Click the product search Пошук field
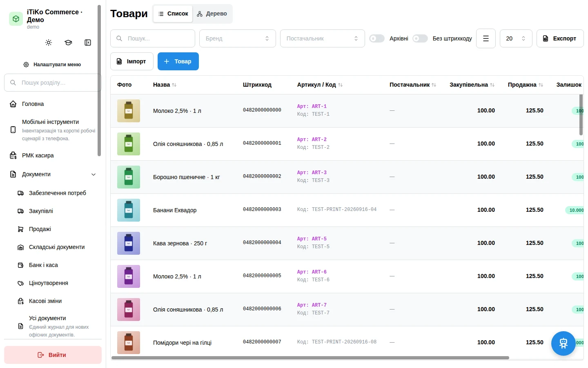The height and width of the screenshot is (368, 588). tap(153, 38)
